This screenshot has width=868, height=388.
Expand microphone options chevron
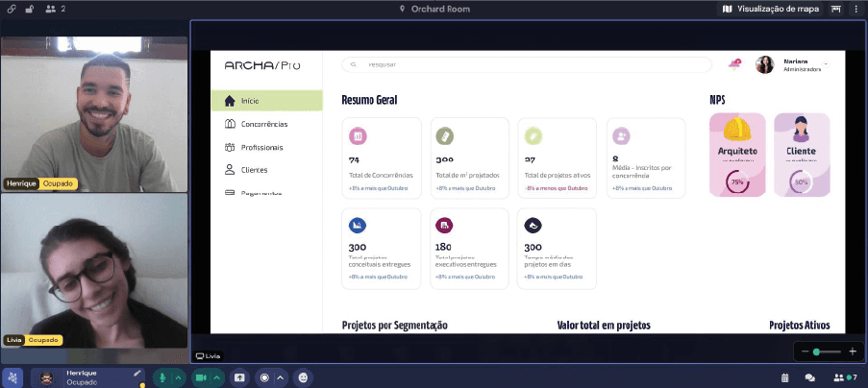pyautogui.click(x=178, y=378)
